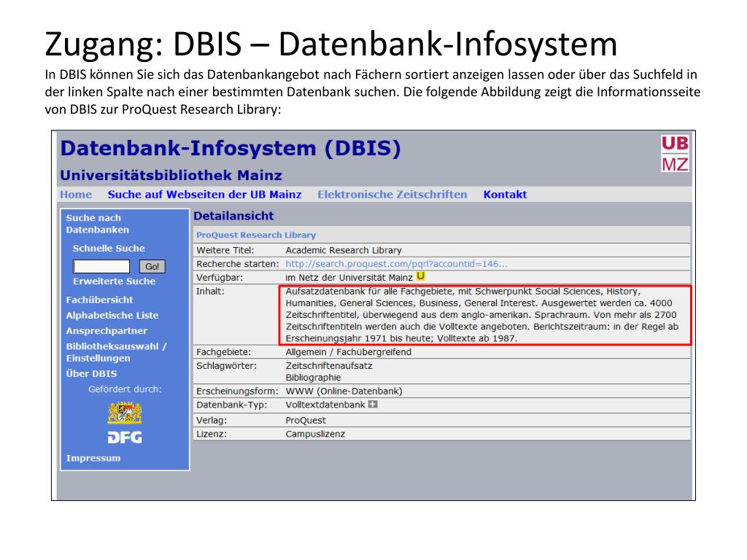Click the ProQuest Verlag value
747x560 pixels.
click(306, 421)
